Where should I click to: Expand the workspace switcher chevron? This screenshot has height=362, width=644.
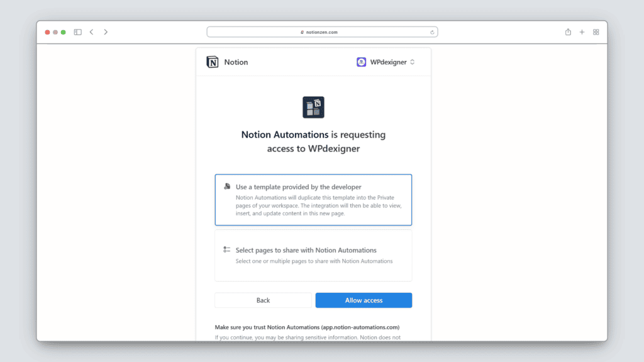coord(413,62)
